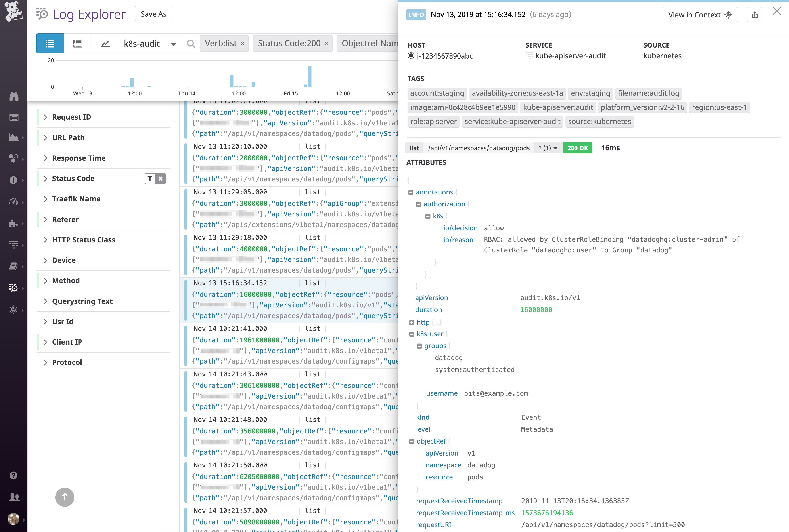Click the search magnifier in the query bar

coord(191,43)
